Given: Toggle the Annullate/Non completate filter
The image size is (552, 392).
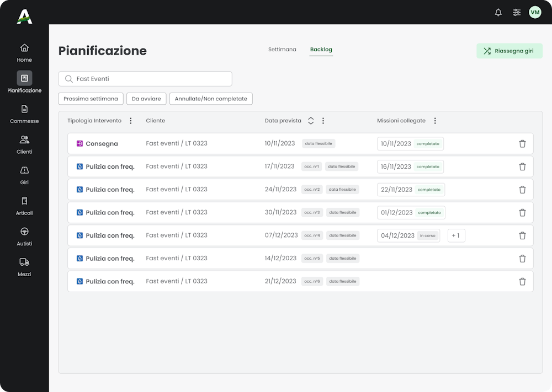Looking at the screenshot, I should pos(212,99).
